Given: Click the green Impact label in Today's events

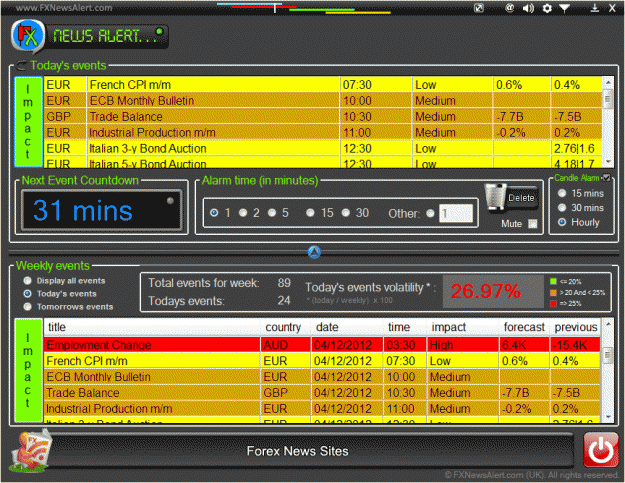Looking at the screenshot, I should 28,122.
